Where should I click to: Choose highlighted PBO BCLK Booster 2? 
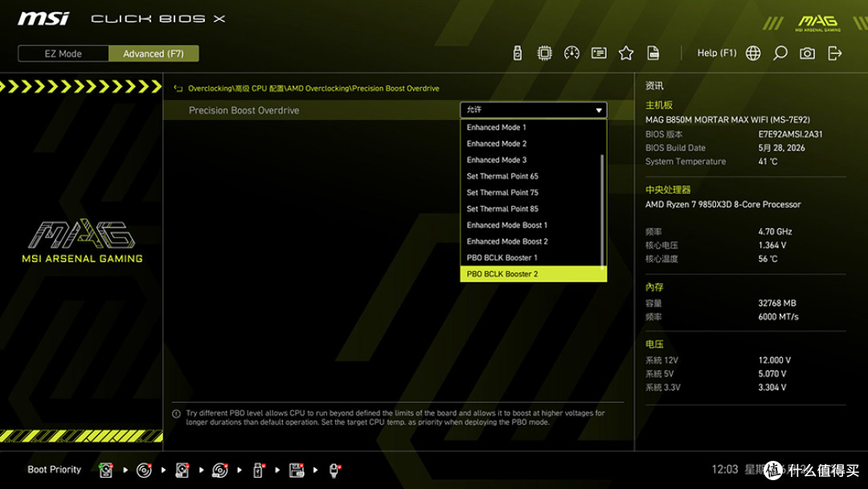click(533, 274)
